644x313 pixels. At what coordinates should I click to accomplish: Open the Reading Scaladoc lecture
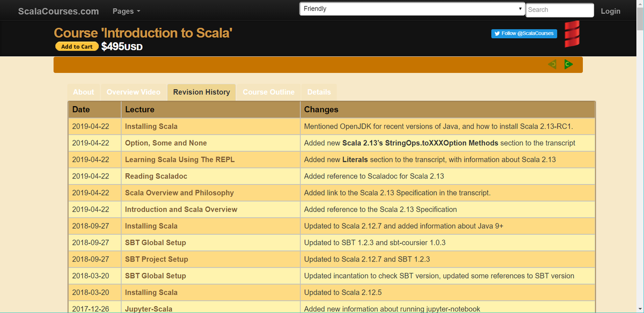(x=156, y=176)
